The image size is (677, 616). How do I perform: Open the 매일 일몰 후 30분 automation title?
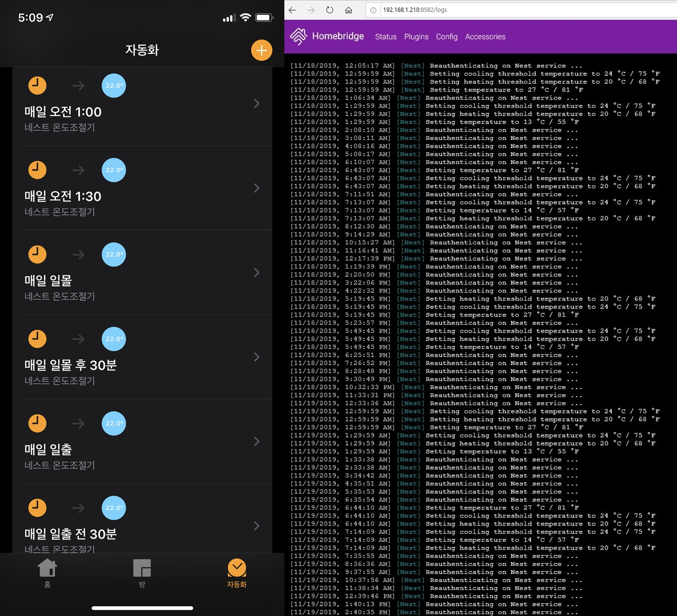pyautogui.click(x=71, y=365)
